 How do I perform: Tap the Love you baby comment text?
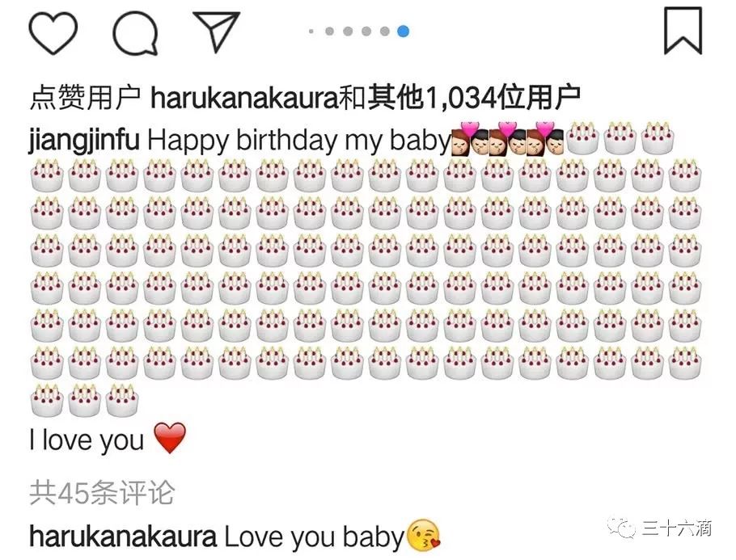315,537
